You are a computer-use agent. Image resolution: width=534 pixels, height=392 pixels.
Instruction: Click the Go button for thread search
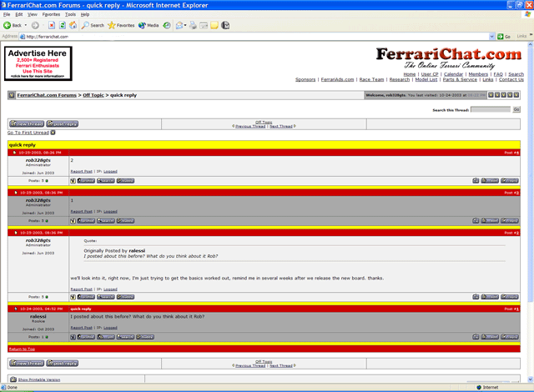click(516, 109)
